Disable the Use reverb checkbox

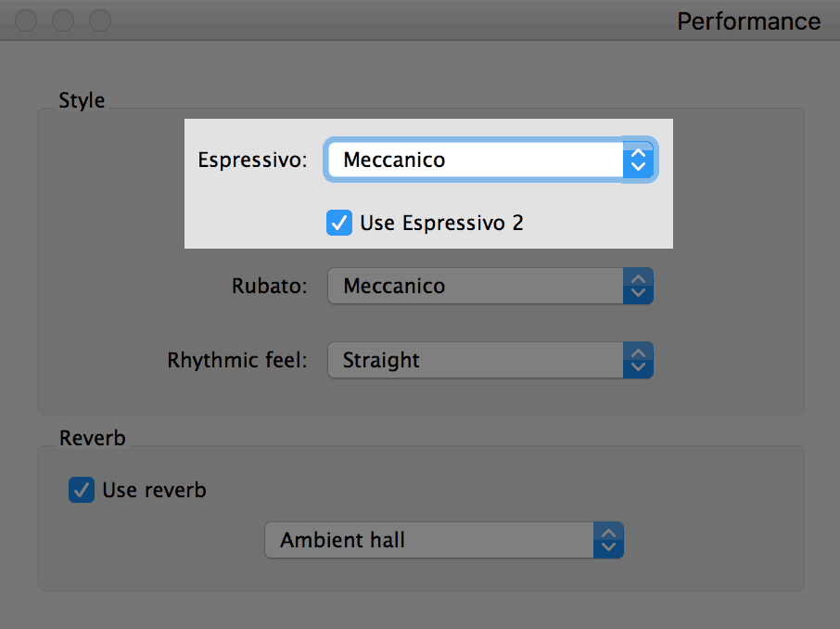[x=82, y=490]
